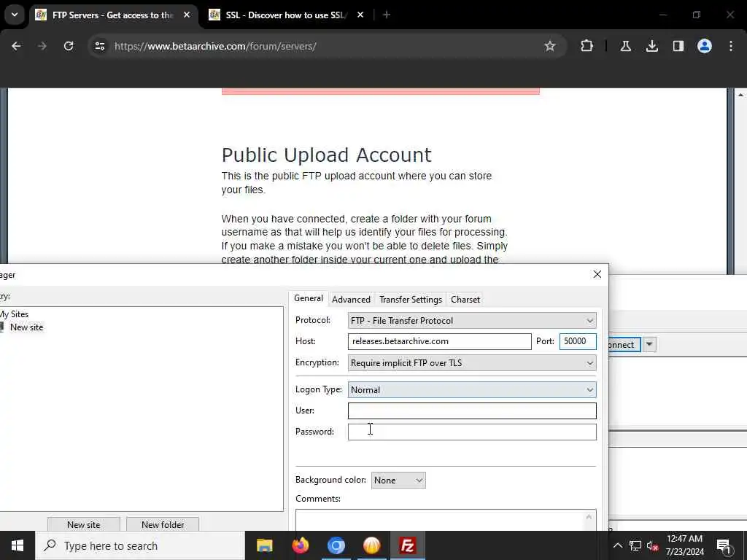Open the Advanced tab in Site Manager
Image resolution: width=747 pixels, height=560 pixels.
[x=351, y=300]
